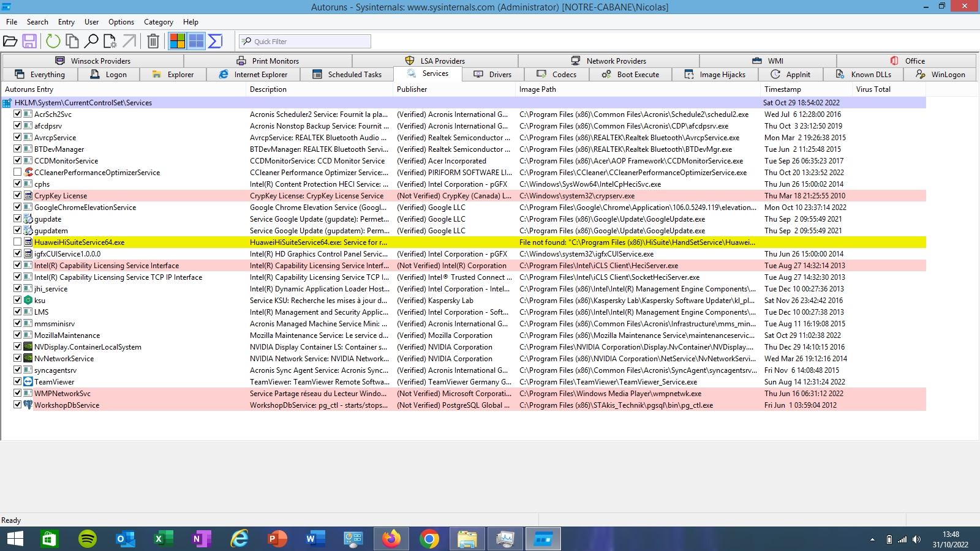Click the Open file toolbar icon

tap(10, 41)
